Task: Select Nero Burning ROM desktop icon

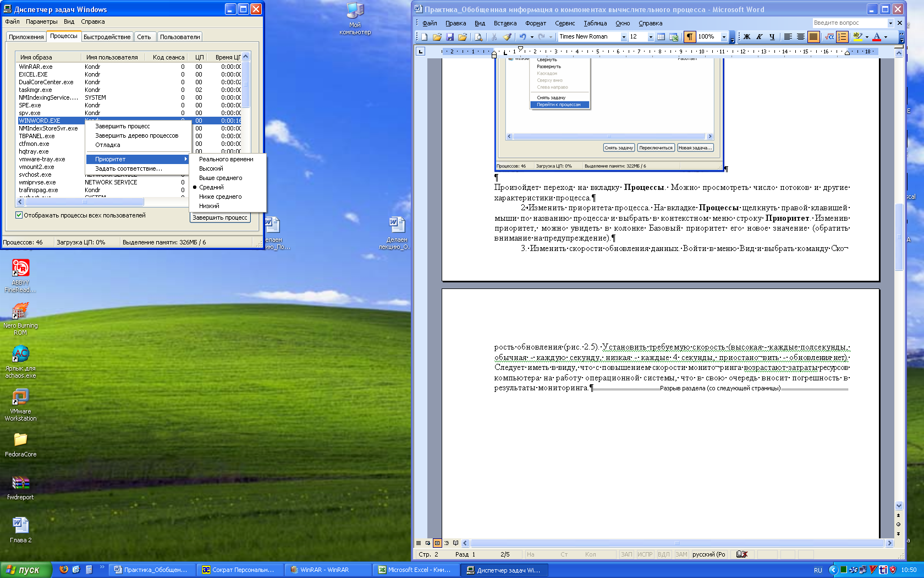Action: (20, 319)
